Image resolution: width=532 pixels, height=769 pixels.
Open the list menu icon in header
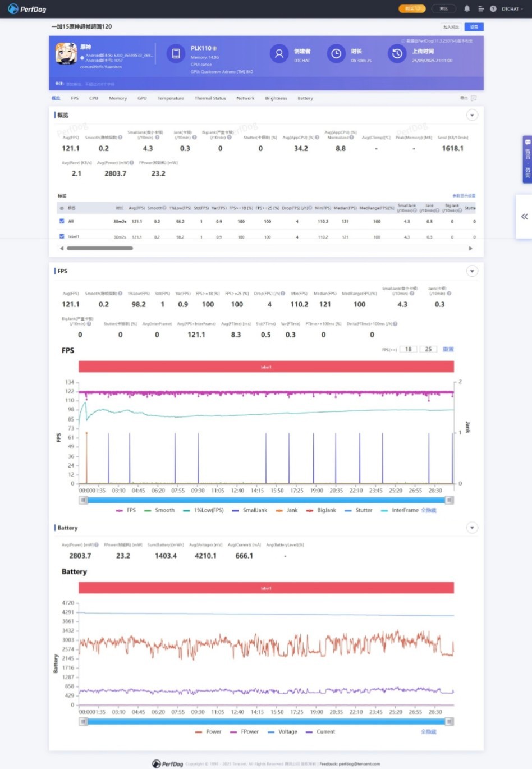click(481, 9)
